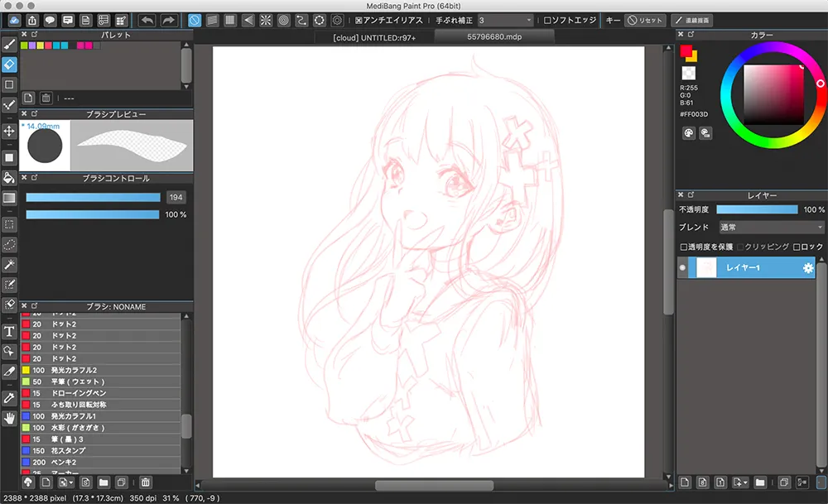Pick the Bucket fill tool

tap(10, 178)
